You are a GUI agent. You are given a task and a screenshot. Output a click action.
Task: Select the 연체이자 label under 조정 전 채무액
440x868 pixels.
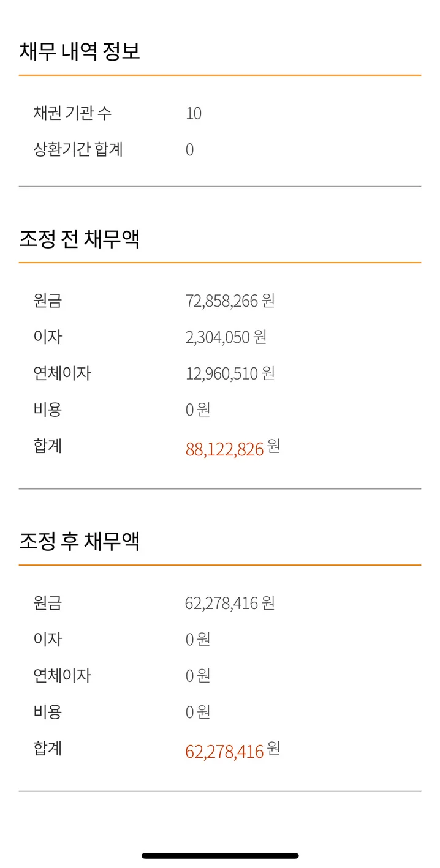click(62, 373)
